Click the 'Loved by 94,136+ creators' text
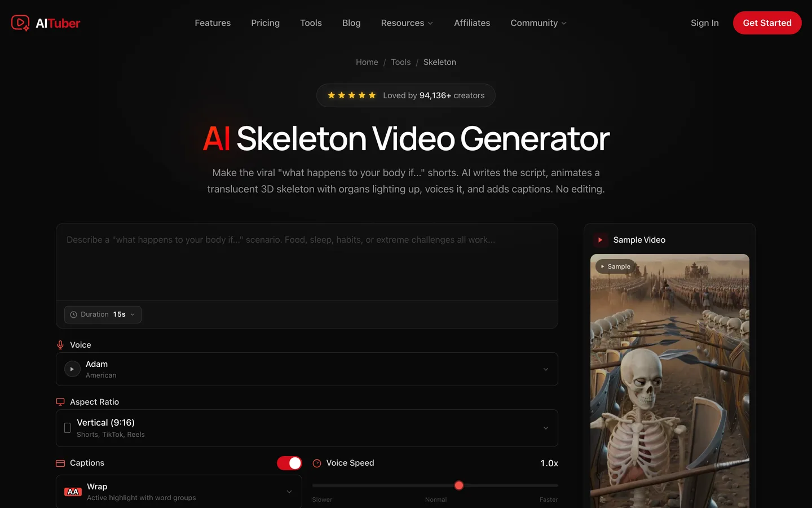This screenshot has height=508, width=812. (x=434, y=95)
